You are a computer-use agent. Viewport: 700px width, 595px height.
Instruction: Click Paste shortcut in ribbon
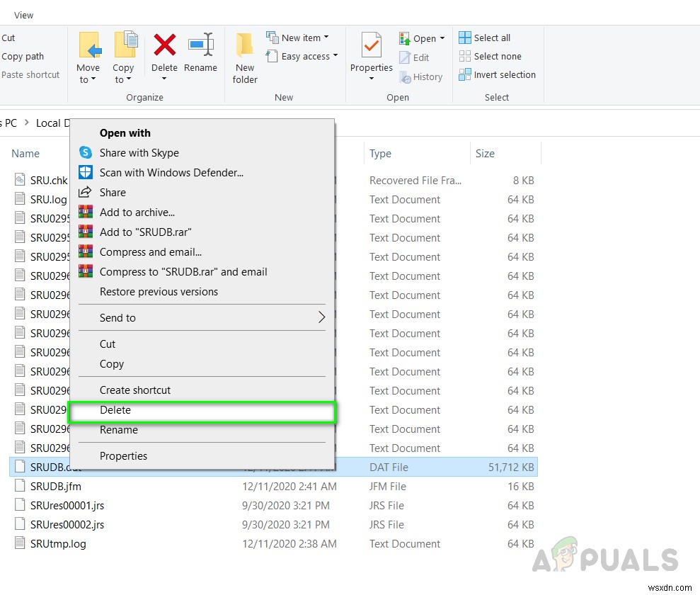point(30,74)
